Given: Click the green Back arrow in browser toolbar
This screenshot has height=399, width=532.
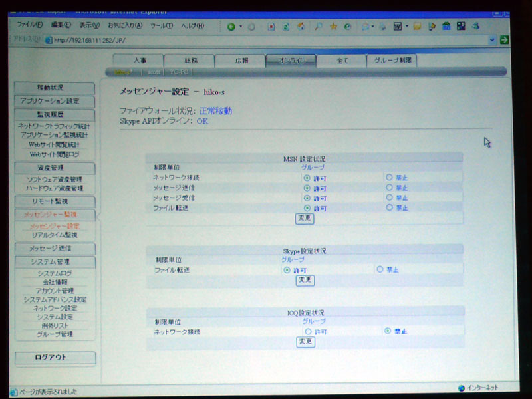Looking at the screenshot, I should pyautogui.click(x=231, y=27).
